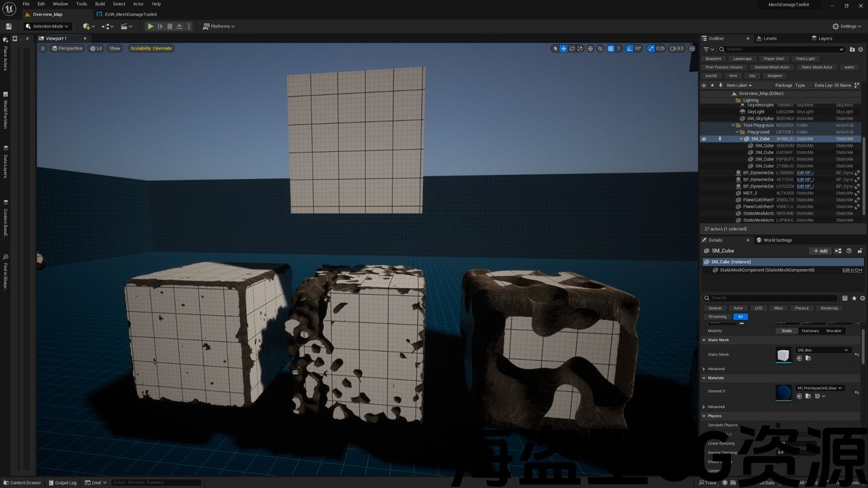Open Outliner settings gear icon
868x488 pixels.
click(x=859, y=49)
